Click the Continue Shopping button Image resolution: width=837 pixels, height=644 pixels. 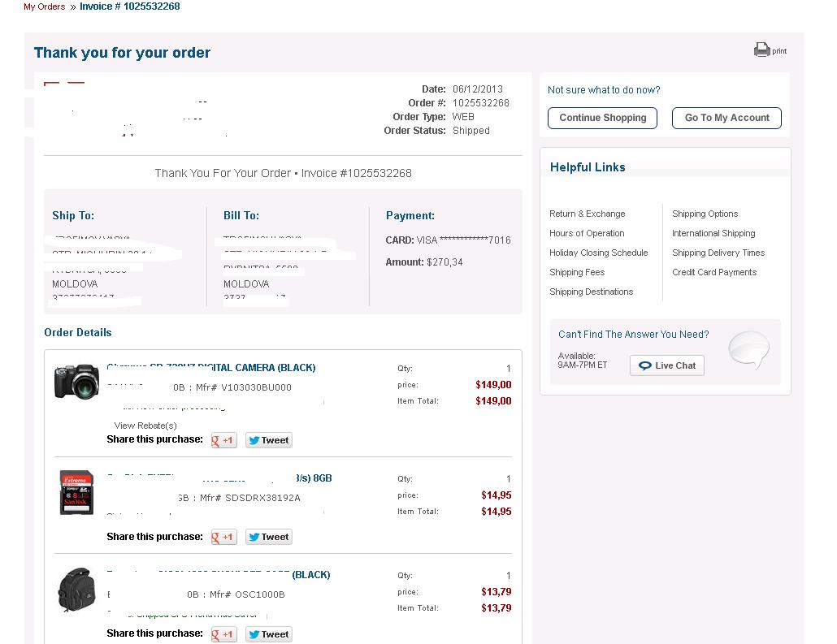pyautogui.click(x=602, y=118)
